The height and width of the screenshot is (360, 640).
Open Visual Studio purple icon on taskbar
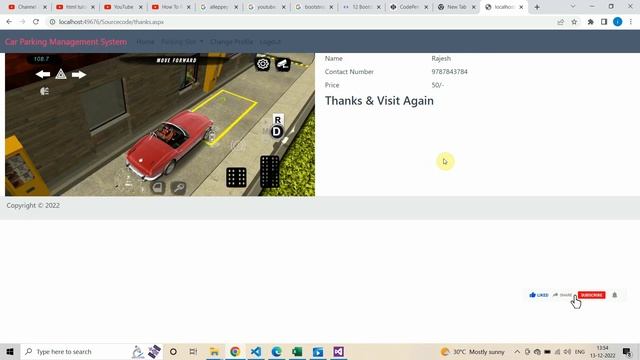(x=338, y=351)
